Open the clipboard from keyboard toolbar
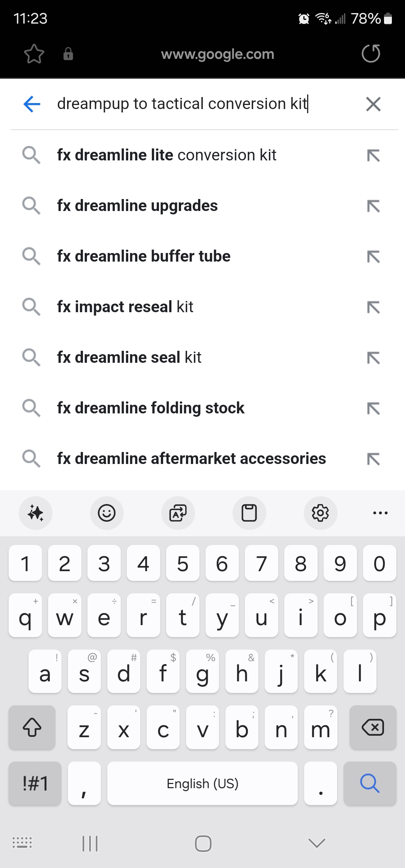 coord(249,513)
